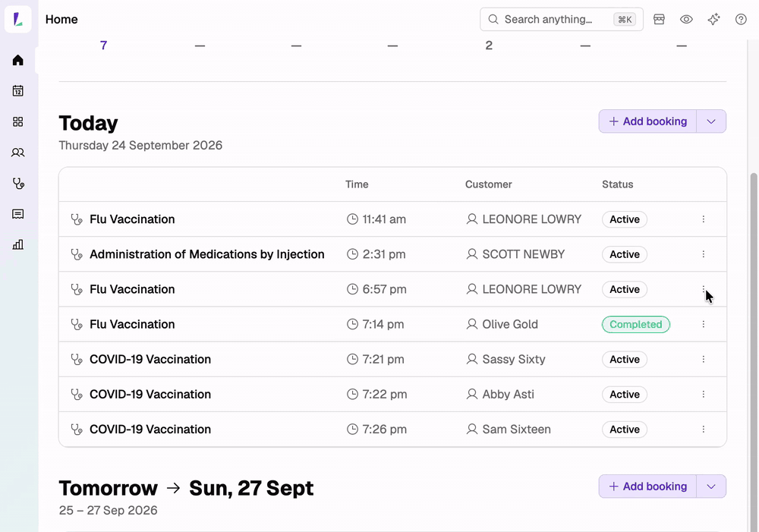Toggle the eye visibility icon in header

[x=686, y=20]
